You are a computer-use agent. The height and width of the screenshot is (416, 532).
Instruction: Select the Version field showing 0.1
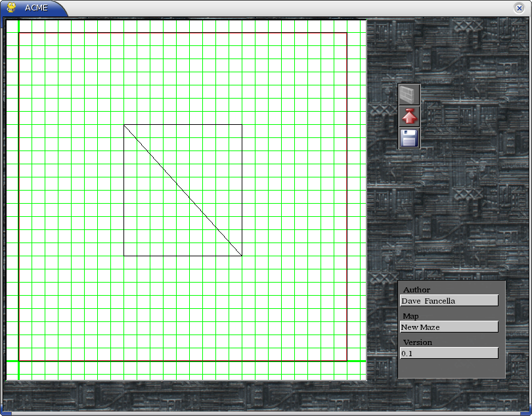click(x=449, y=354)
